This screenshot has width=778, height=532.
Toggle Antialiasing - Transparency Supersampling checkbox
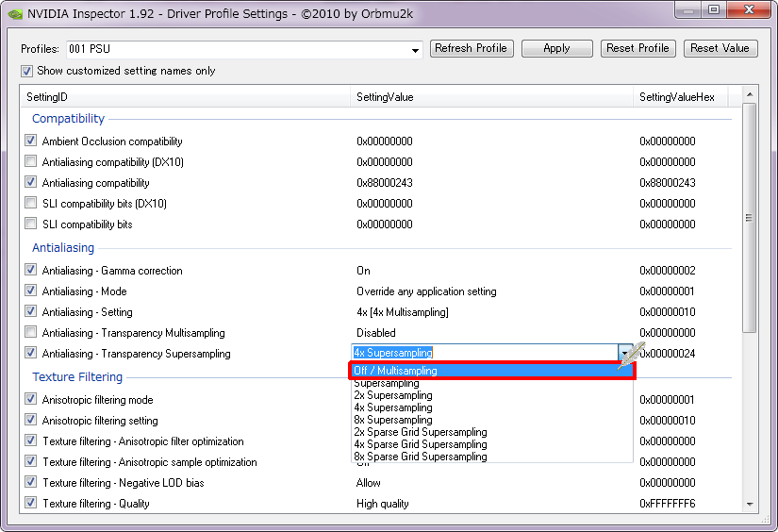(31, 353)
